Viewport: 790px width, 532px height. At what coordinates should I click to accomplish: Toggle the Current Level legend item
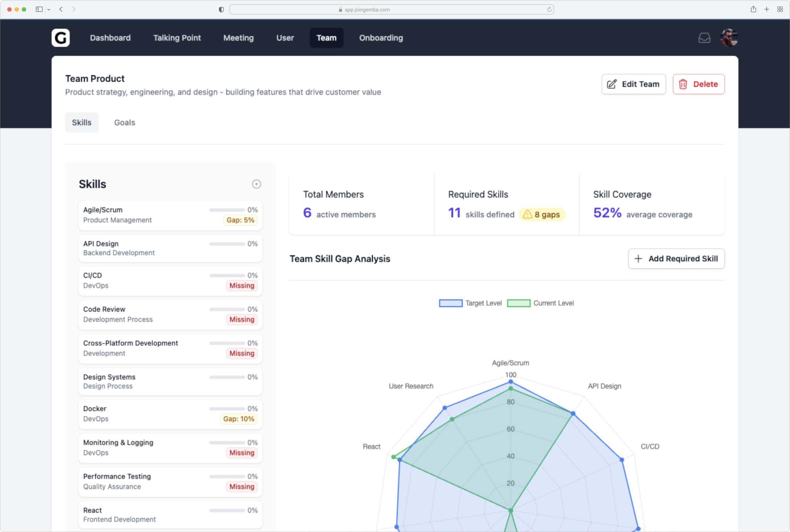click(540, 303)
